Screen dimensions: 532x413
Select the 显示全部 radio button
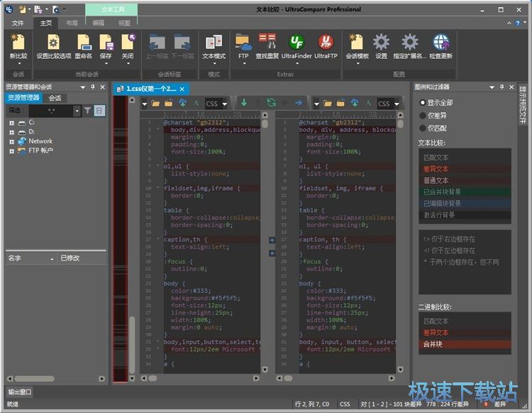pos(423,103)
